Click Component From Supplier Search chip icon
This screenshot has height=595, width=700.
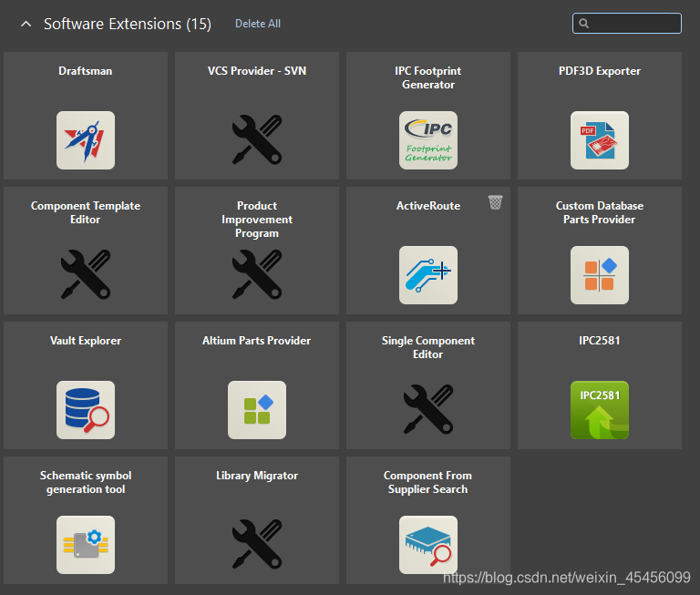pyautogui.click(x=428, y=545)
